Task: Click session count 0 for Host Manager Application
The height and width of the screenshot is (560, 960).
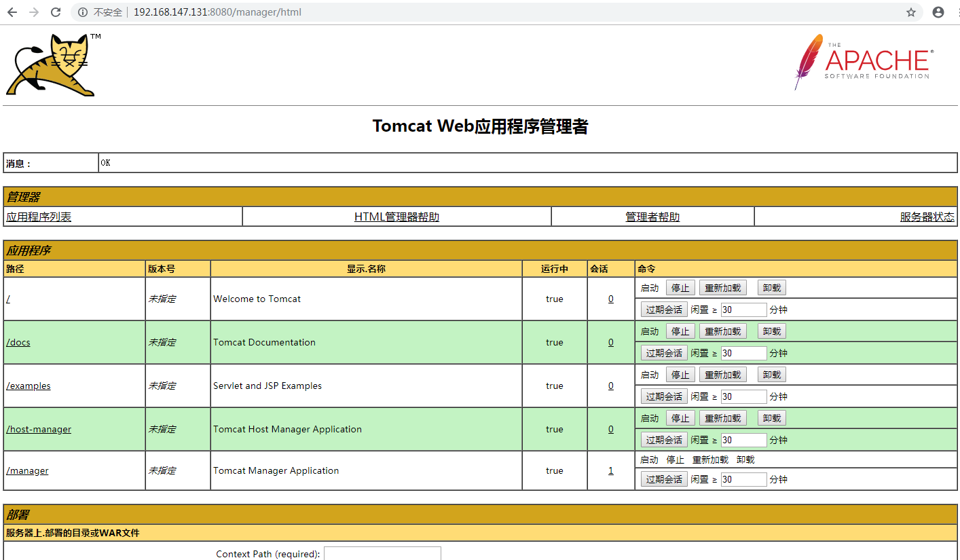Action: point(611,429)
